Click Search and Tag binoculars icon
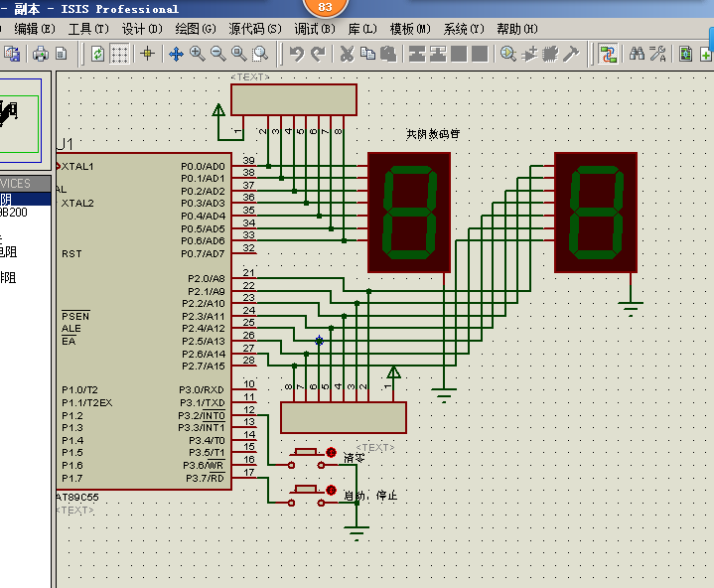The height and width of the screenshot is (588, 714). click(x=637, y=54)
